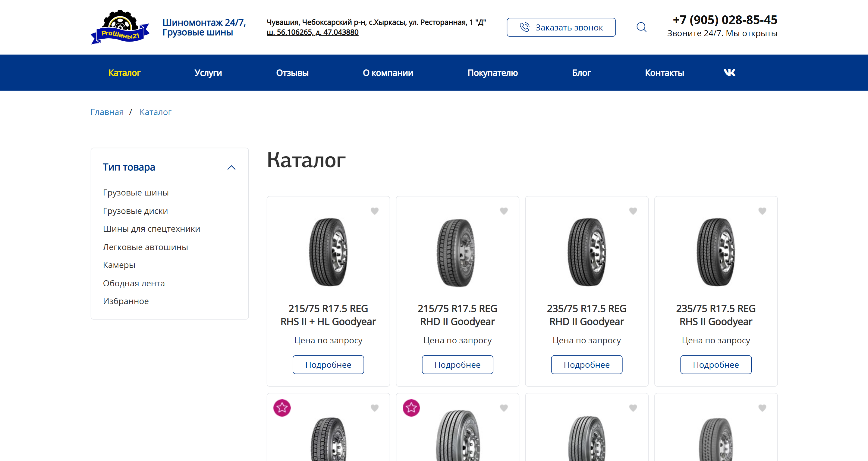Click Подробнее for 235/75 RHS II Goodyear
Viewport: 868px width, 461px height.
pos(716,364)
